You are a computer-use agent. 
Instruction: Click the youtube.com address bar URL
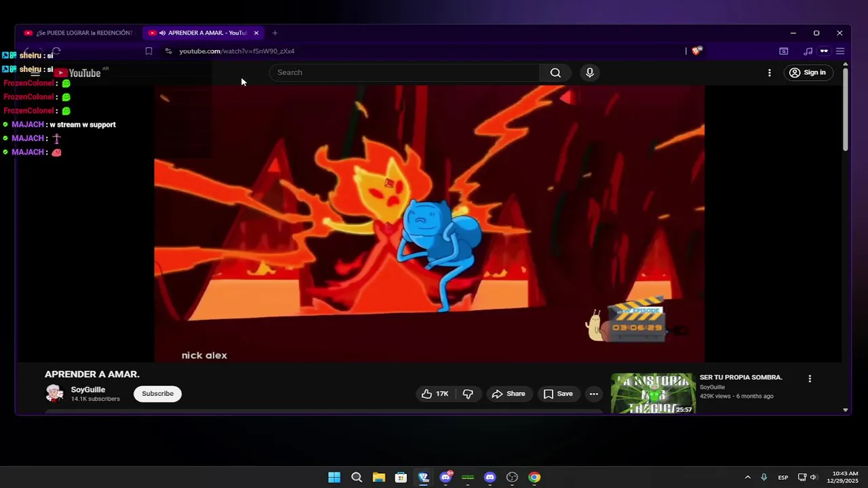(237, 51)
